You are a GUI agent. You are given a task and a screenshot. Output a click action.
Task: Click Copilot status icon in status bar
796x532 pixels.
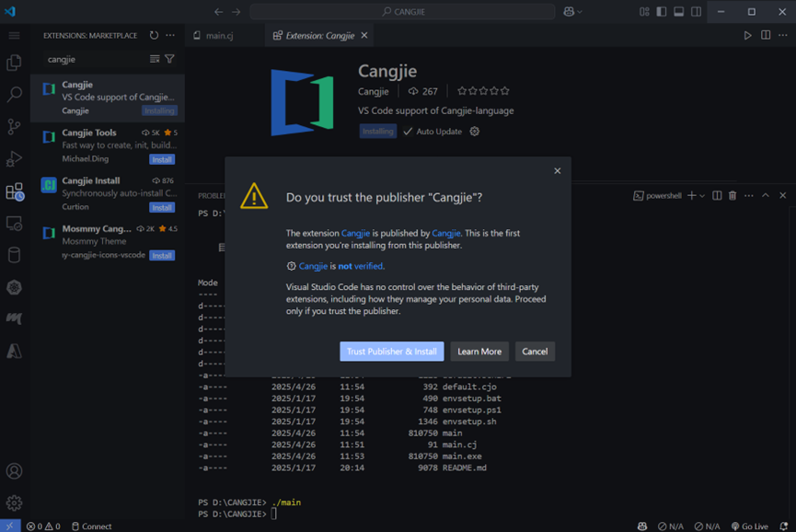coord(642,526)
